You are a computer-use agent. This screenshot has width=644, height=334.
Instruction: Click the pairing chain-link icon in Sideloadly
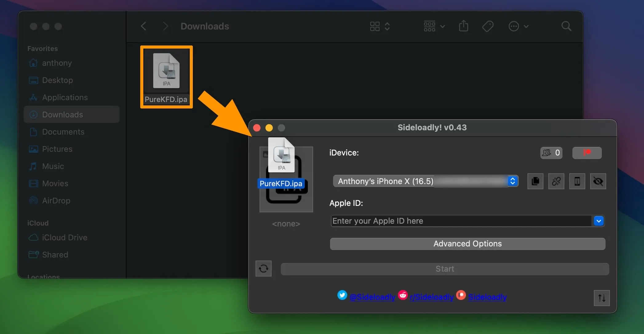[x=556, y=181]
